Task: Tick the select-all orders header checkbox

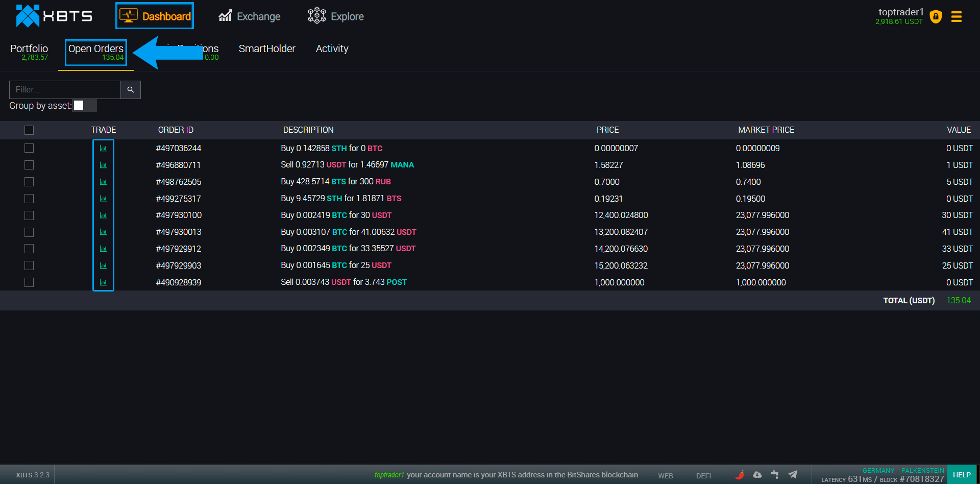Action: click(x=29, y=130)
